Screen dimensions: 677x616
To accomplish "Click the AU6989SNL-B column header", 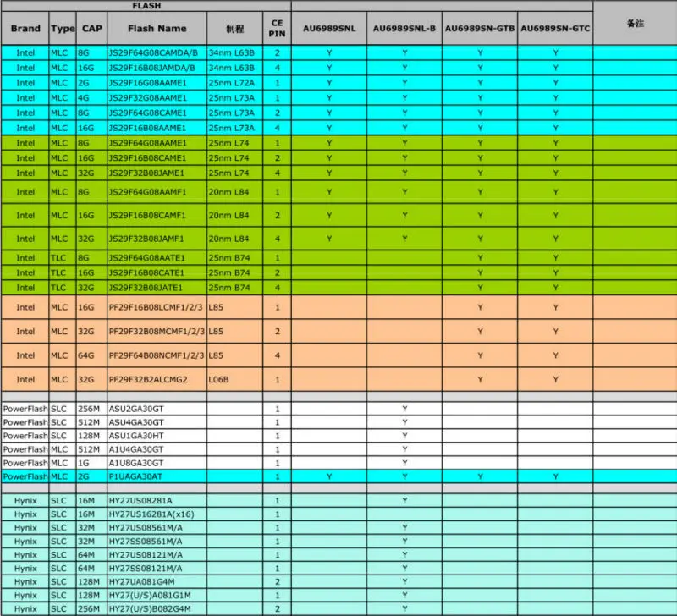I will pyautogui.click(x=405, y=29).
